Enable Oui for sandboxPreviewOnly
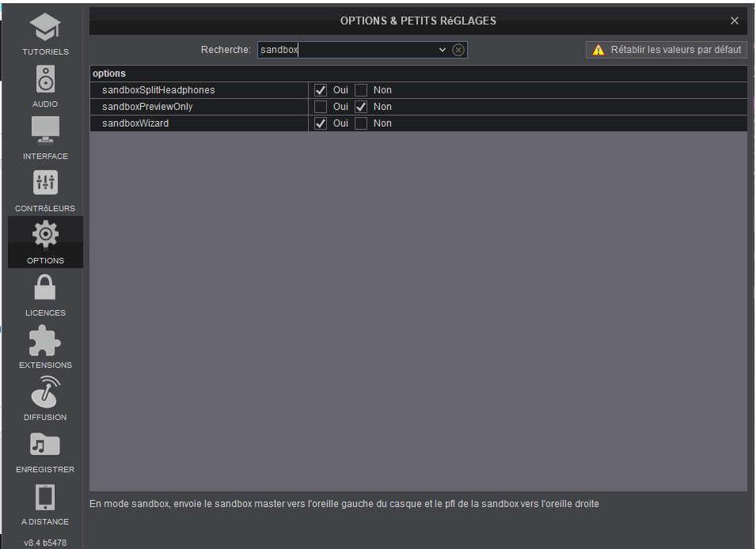756x549 pixels. click(x=321, y=107)
